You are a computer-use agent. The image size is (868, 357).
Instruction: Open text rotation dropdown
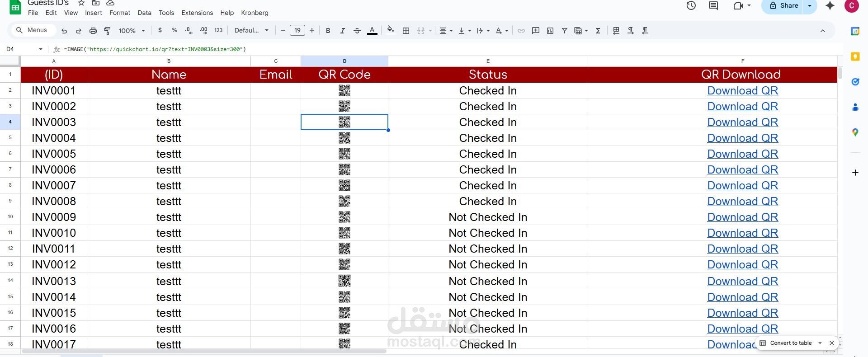click(501, 30)
